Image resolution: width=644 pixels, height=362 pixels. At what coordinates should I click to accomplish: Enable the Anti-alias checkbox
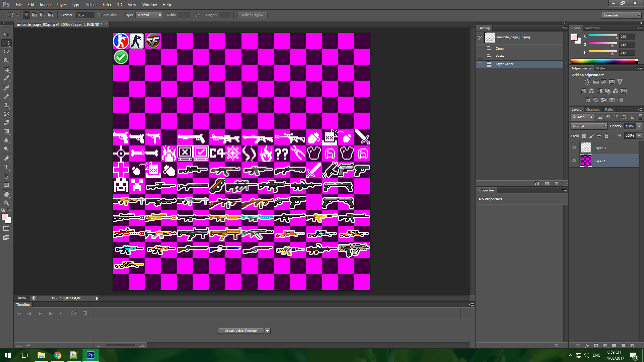[x=99, y=15]
